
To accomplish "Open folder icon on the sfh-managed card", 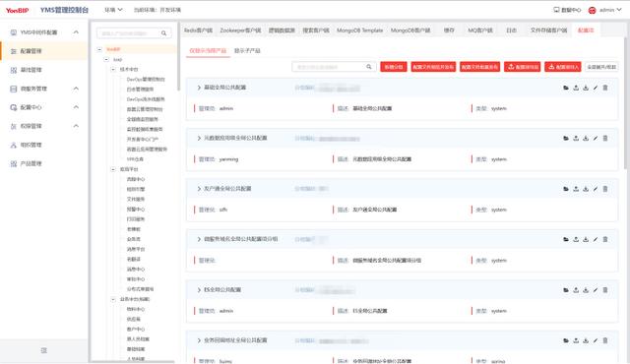I will coord(566,189).
